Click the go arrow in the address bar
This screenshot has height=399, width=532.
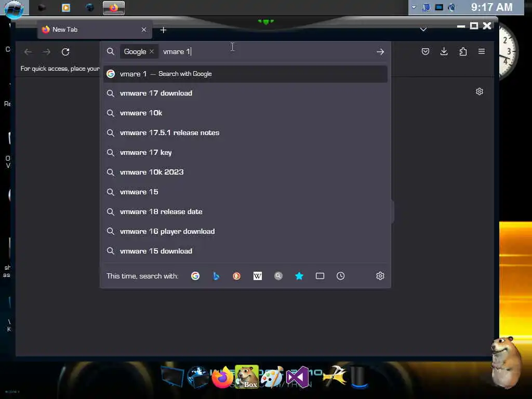click(x=380, y=51)
